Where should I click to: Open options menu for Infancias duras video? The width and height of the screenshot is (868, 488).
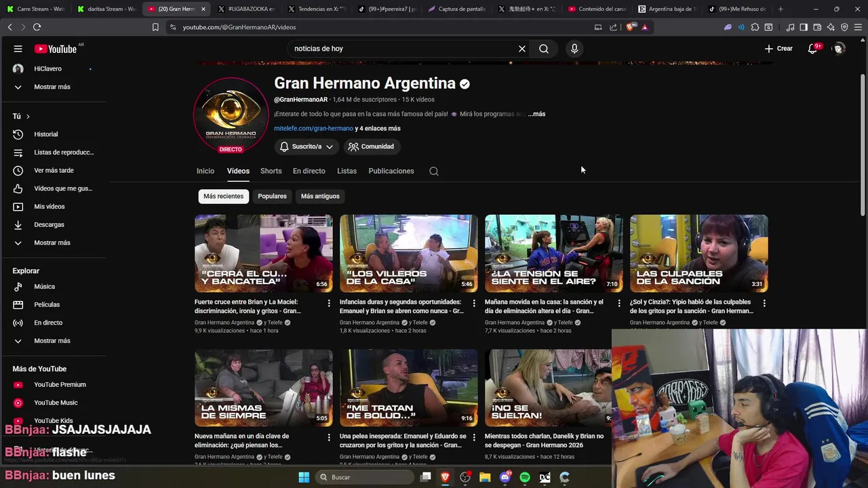pos(474,303)
